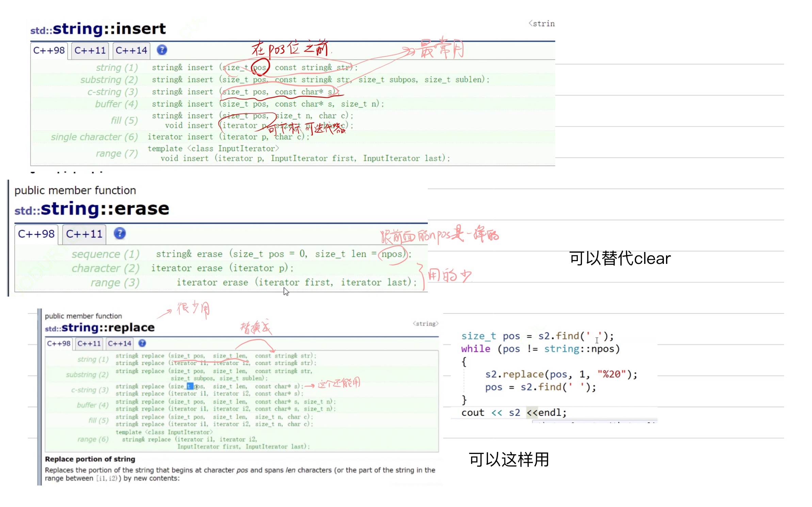This screenshot has width=812, height=507.
Task: Click the std::string::erase heading
Action: (x=92, y=209)
